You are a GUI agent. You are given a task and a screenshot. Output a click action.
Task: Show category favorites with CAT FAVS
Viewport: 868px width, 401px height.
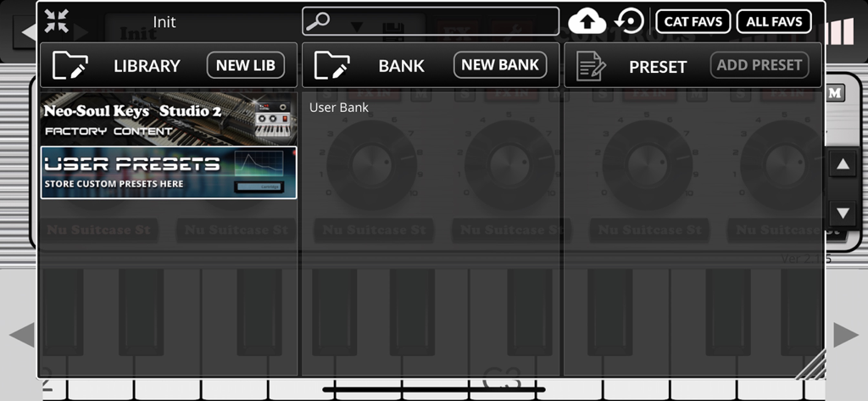point(693,21)
